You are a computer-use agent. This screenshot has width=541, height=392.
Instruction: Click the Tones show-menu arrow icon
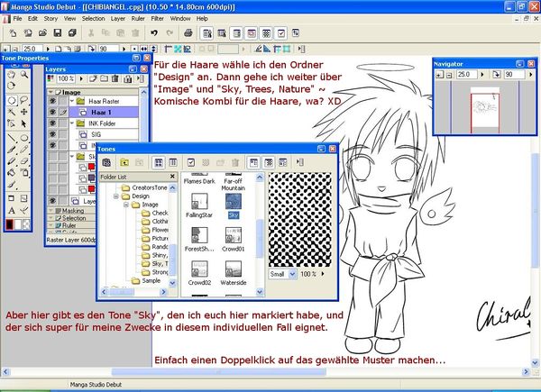(300, 162)
